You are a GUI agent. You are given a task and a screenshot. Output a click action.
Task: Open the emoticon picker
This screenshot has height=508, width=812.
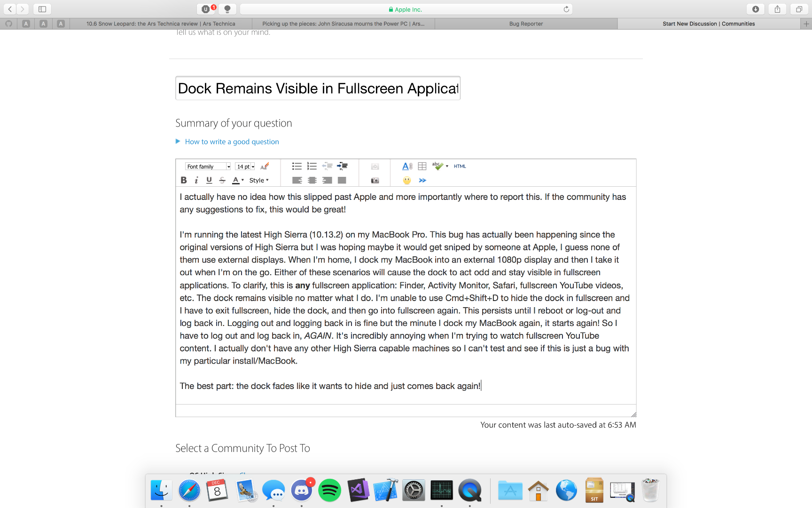click(407, 180)
